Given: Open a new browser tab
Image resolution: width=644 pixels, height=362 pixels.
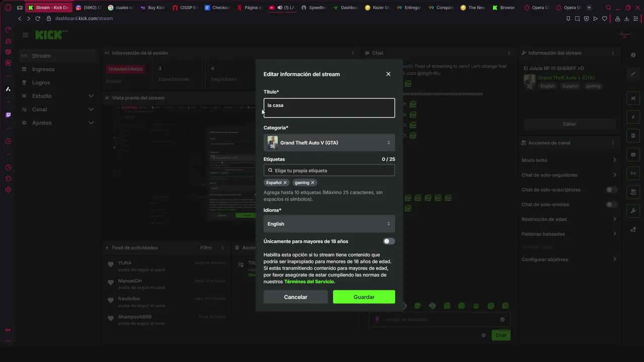Looking at the screenshot, I should pyautogui.click(x=589, y=8).
